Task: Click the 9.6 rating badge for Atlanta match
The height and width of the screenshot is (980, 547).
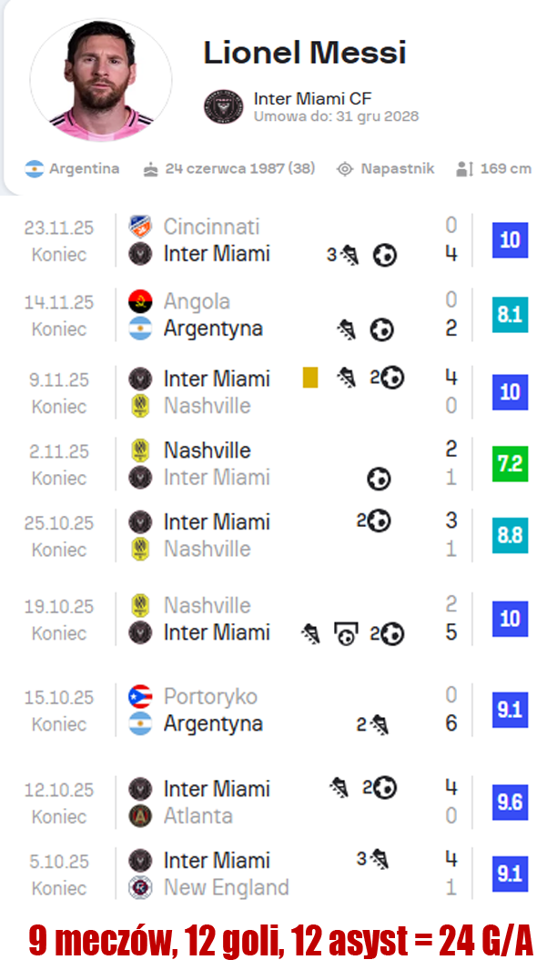Action: click(510, 802)
